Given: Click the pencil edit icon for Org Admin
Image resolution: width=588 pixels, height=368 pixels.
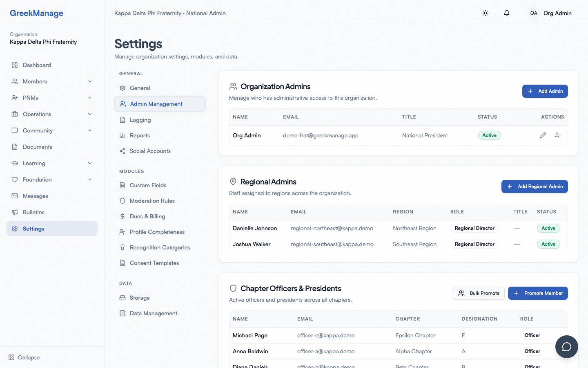Looking at the screenshot, I should coord(543,135).
